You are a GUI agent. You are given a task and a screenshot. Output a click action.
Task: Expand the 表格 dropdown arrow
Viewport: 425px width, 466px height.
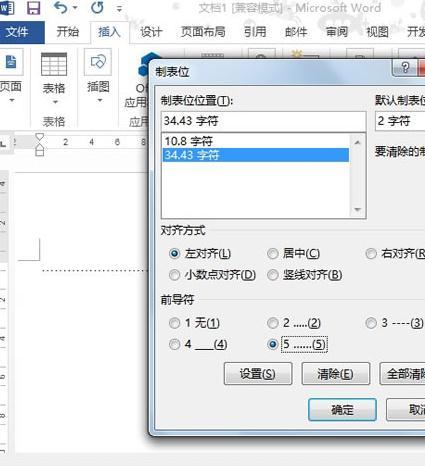(55, 102)
